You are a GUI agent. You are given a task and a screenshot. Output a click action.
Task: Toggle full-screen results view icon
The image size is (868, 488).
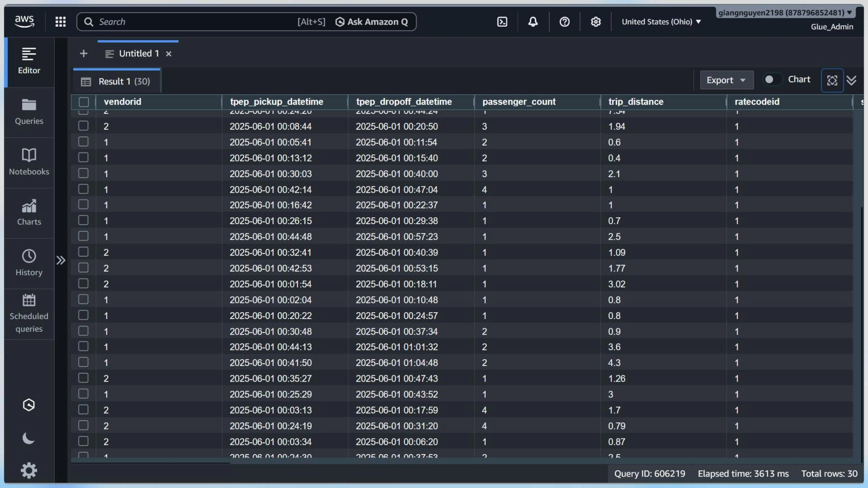pyautogui.click(x=832, y=80)
